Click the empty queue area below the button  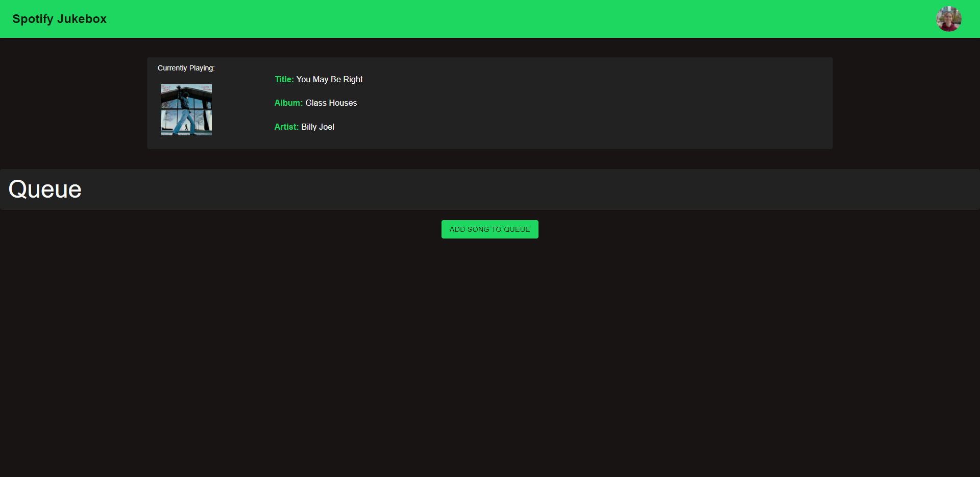click(x=490, y=332)
